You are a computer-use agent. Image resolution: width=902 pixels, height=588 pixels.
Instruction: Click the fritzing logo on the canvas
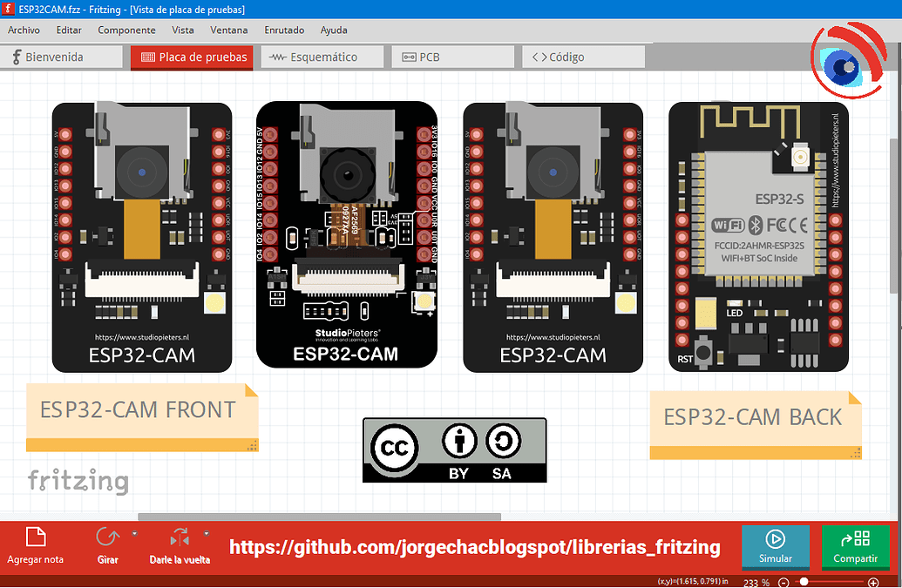(78, 481)
